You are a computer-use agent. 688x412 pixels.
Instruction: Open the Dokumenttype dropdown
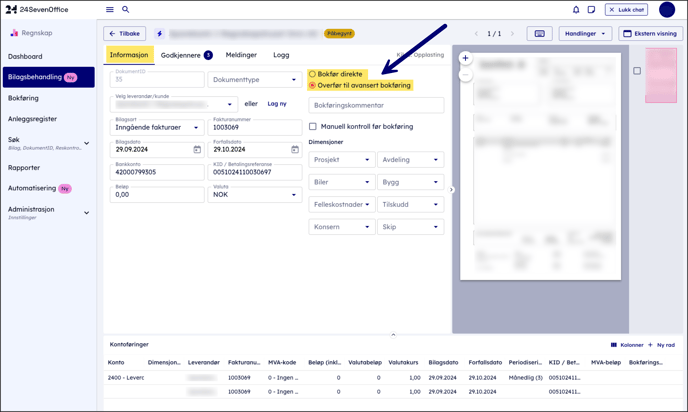[255, 80]
